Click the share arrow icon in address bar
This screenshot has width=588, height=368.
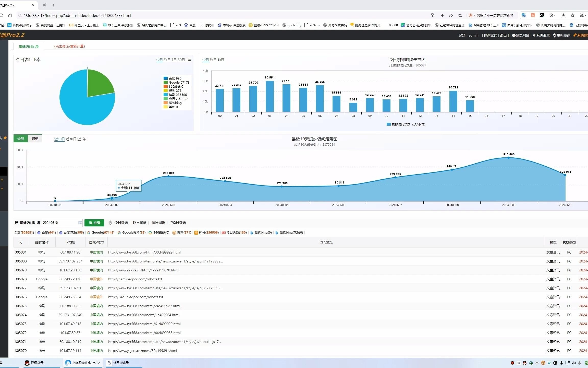(x=451, y=15)
